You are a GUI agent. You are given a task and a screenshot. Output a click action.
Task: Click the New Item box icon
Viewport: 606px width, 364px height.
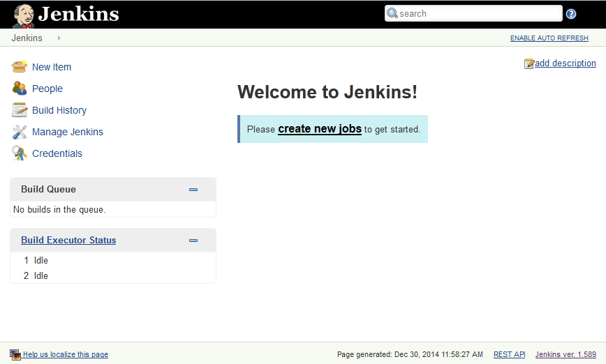coord(20,66)
